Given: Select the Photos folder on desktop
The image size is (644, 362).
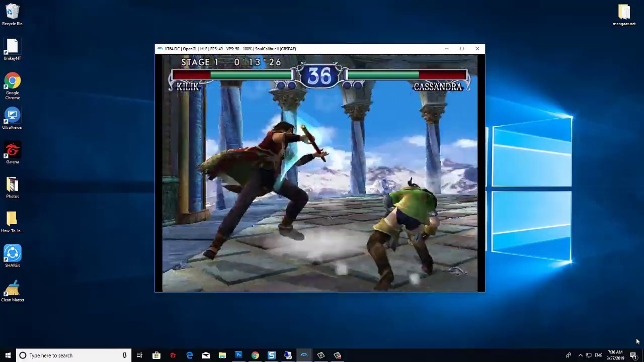Looking at the screenshot, I should point(12,188).
